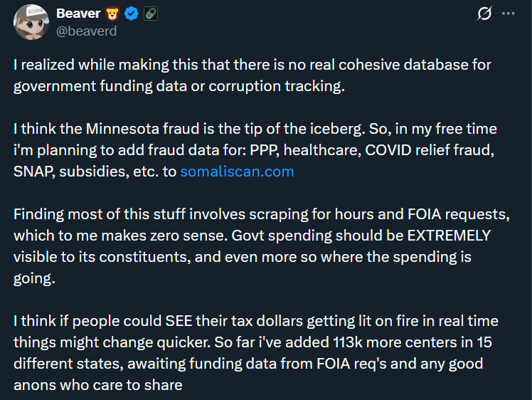Screen dimensions: 532x400
Task: Click the paragraph about tax dollars
Action: click(x=256, y=353)
